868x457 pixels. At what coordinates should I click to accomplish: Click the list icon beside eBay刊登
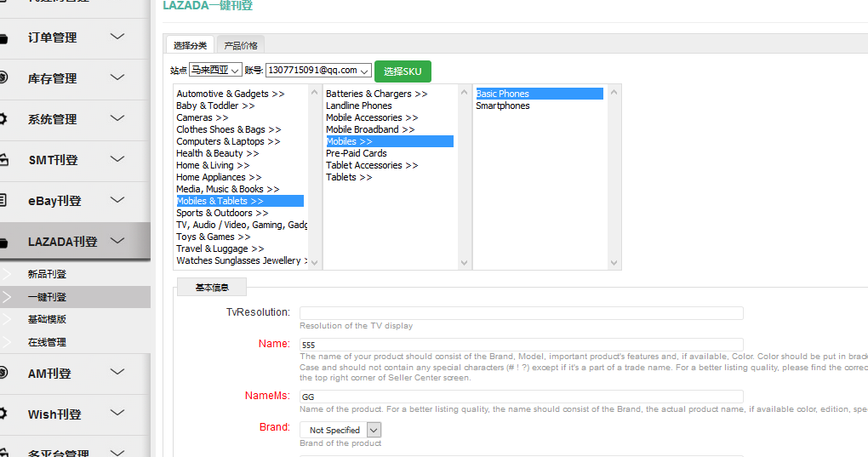click(x=3, y=200)
